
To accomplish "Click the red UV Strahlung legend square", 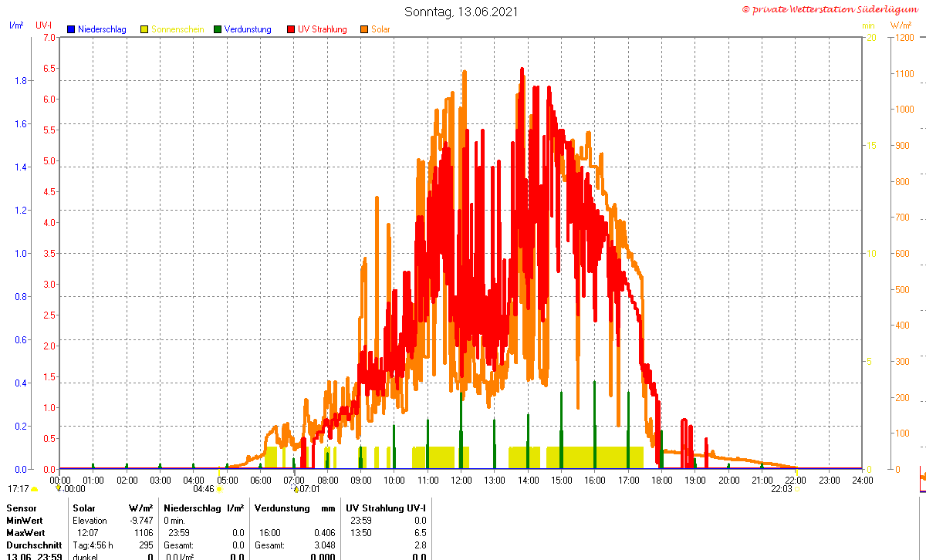I will click(x=291, y=29).
